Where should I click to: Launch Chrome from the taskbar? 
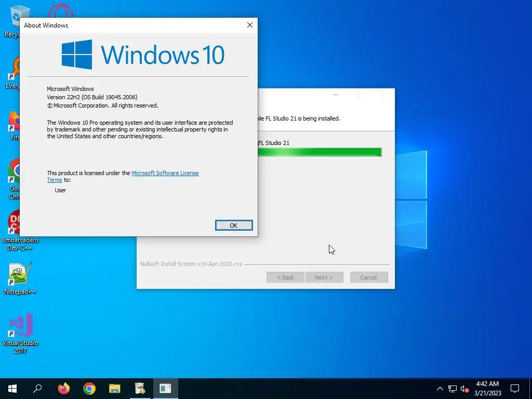pos(89,389)
